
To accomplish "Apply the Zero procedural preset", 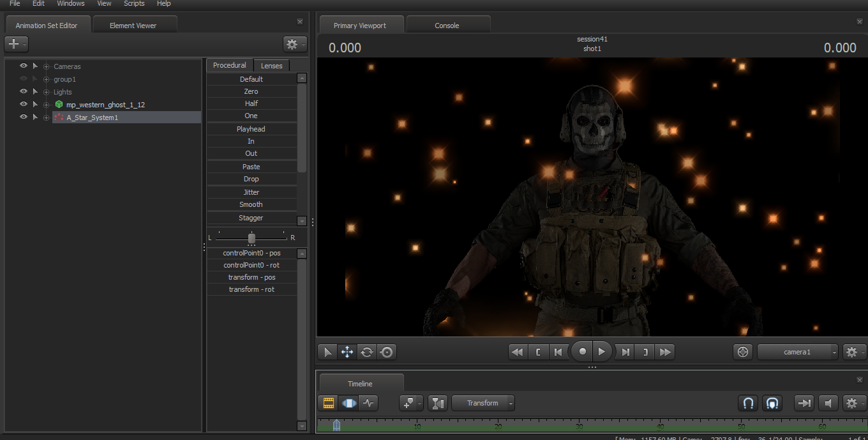I will (x=251, y=91).
